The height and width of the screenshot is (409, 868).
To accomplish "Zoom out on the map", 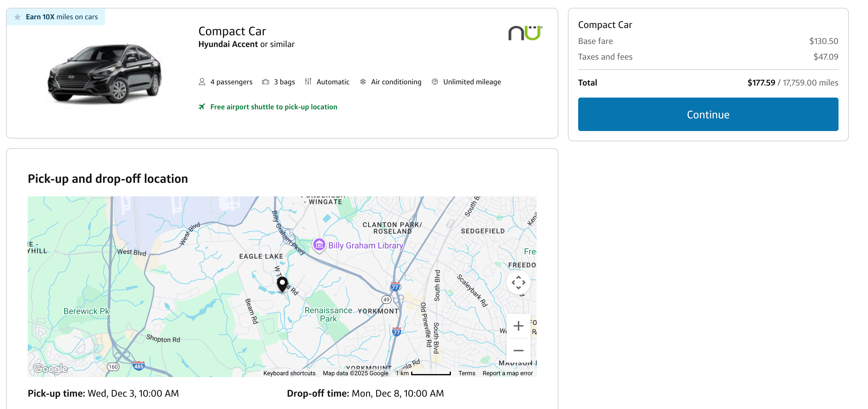I will 518,350.
